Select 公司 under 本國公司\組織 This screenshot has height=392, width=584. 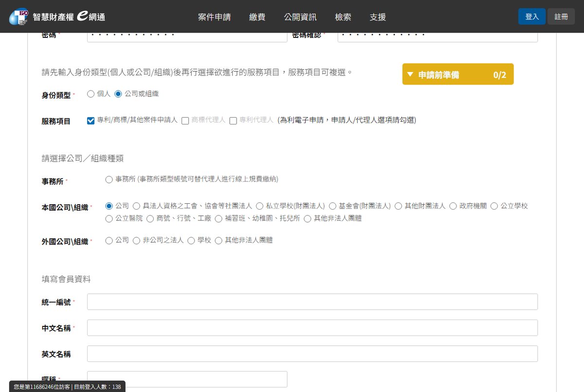109,206
